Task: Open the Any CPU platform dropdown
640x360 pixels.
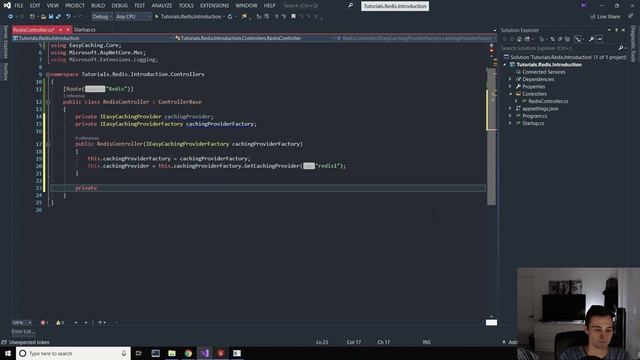Action: point(133,17)
